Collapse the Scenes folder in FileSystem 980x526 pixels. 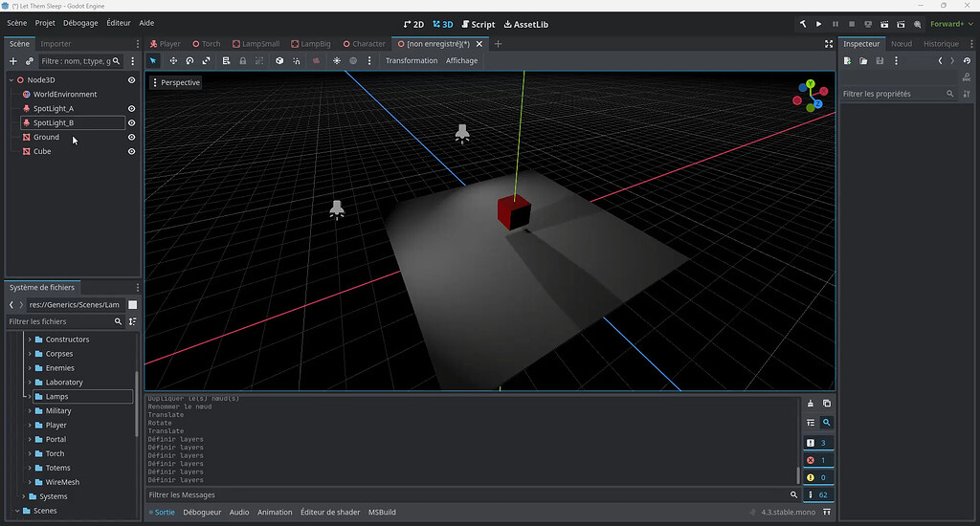click(x=17, y=511)
